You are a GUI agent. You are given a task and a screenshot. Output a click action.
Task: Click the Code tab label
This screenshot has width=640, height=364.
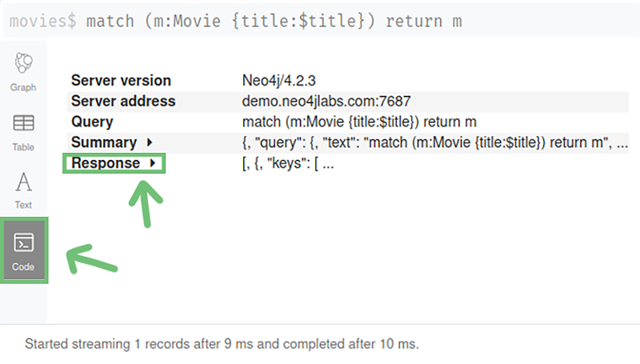click(23, 267)
